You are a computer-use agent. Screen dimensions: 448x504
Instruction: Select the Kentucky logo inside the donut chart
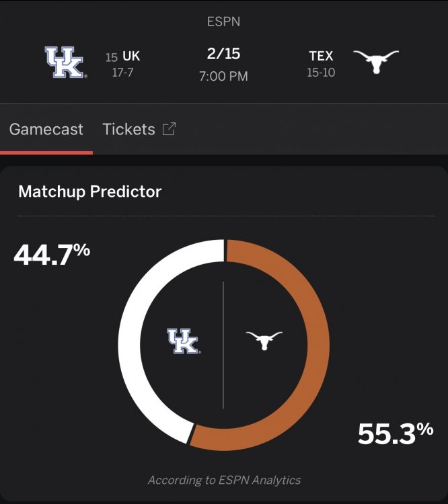pos(183,341)
